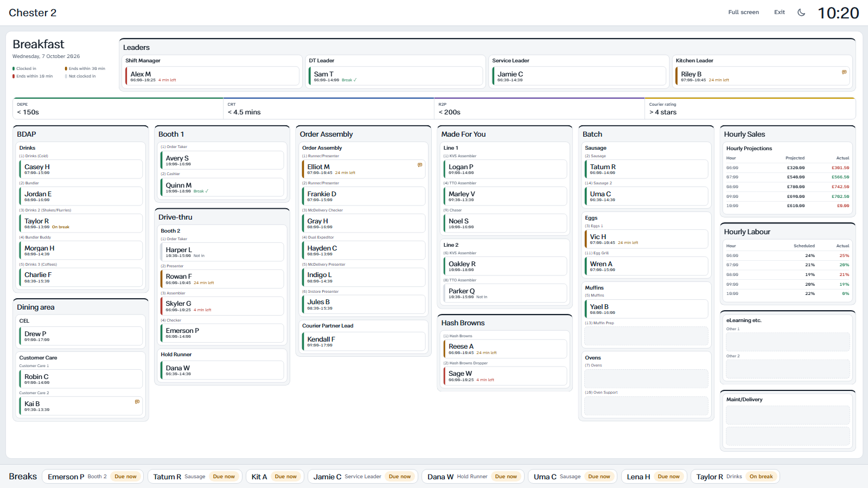Viewport: 868px width, 488px height.
Task: Select Gray H, McDelivery Checker
Action: click(363, 223)
